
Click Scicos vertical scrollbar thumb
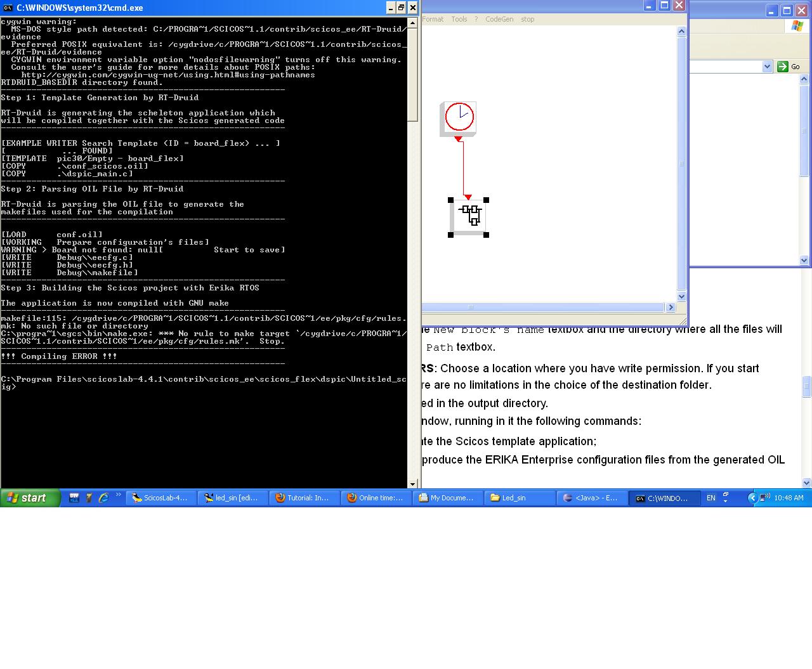[x=682, y=164]
